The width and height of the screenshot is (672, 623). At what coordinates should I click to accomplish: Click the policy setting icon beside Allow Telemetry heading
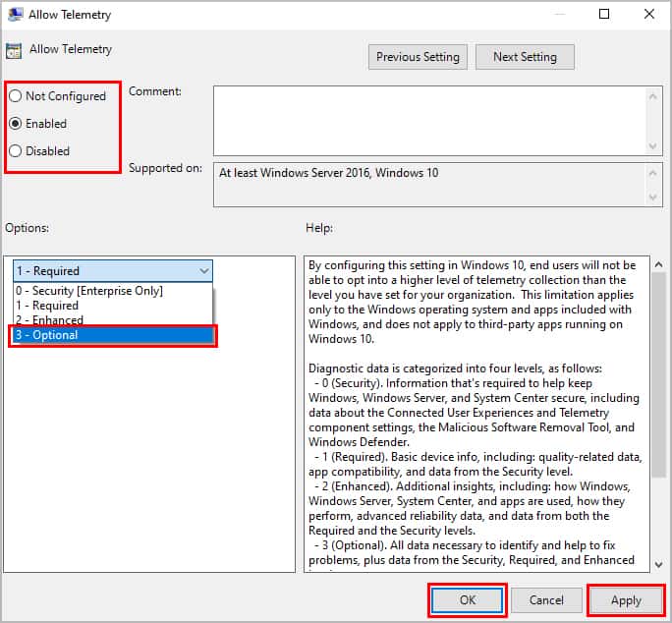tap(14, 50)
